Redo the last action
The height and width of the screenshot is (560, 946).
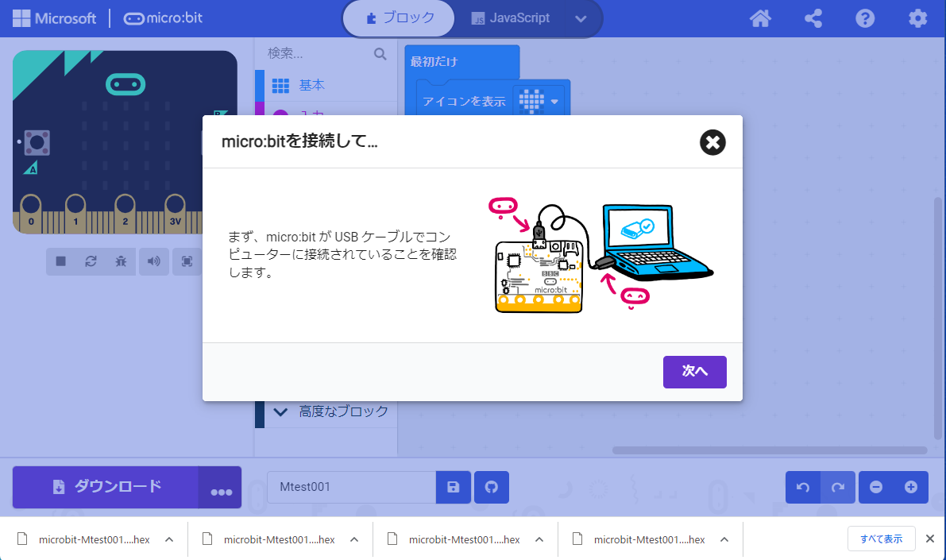point(838,487)
